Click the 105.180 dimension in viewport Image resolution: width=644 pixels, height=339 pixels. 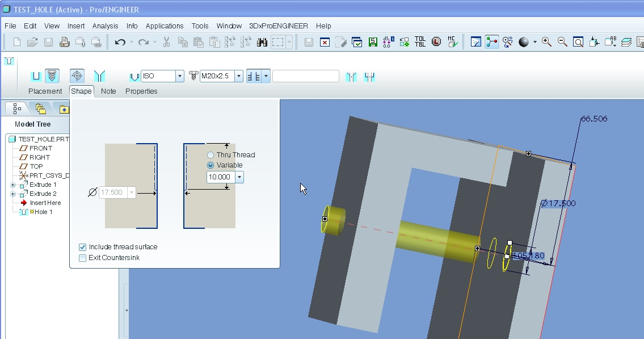pos(529,256)
